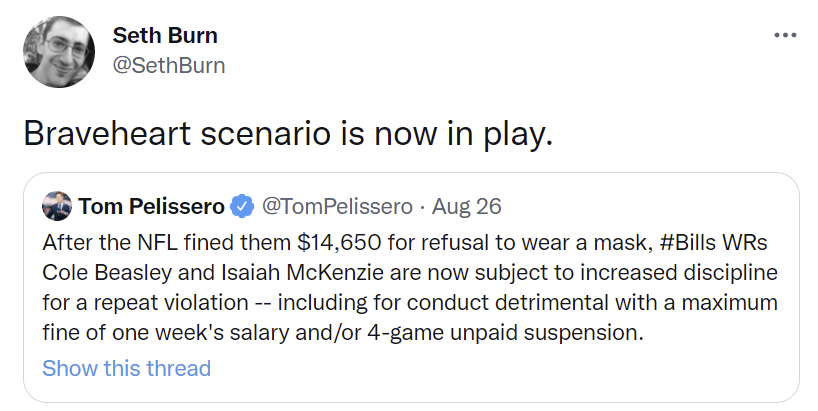Image resolution: width=818 pixels, height=411 pixels.
Task: Open Tom Pelissero's small avatar
Action: (x=56, y=206)
